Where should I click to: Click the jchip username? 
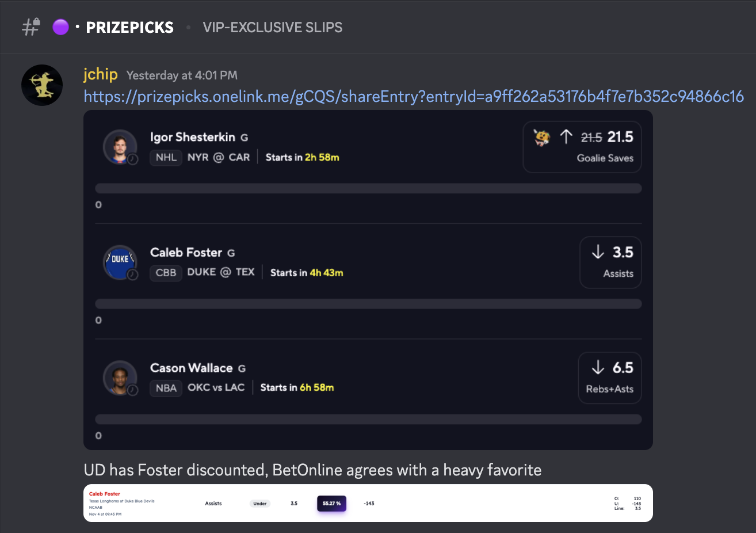coord(101,74)
